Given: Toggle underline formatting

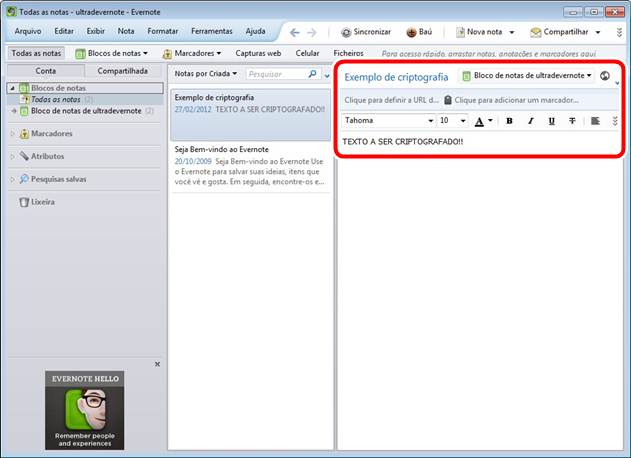Looking at the screenshot, I should 552,121.
